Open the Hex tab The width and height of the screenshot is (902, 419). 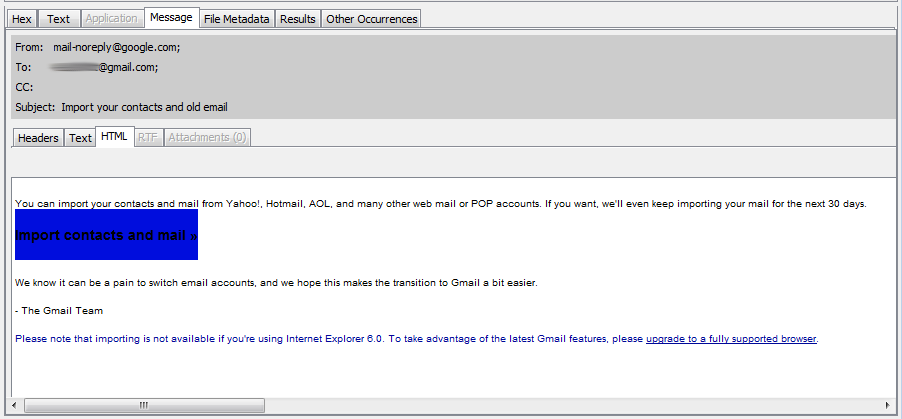click(x=22, y=18)
